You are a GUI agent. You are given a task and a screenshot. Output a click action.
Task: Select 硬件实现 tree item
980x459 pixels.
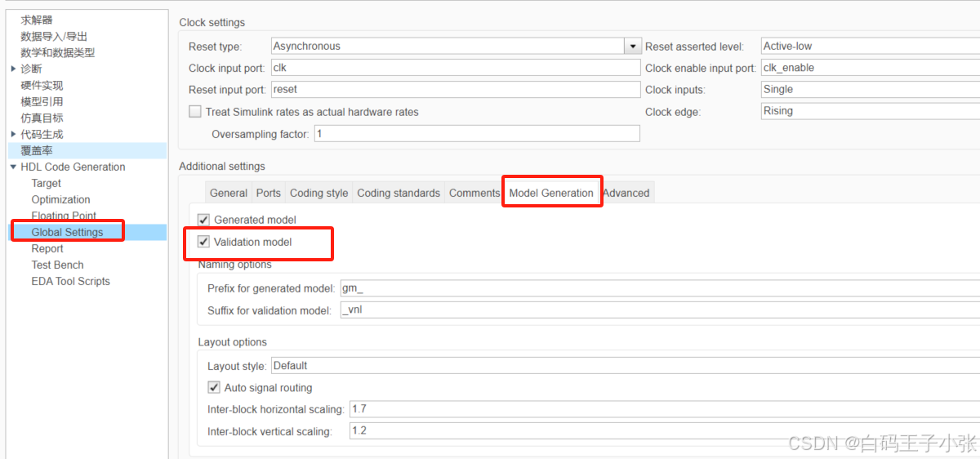point(42,85)
